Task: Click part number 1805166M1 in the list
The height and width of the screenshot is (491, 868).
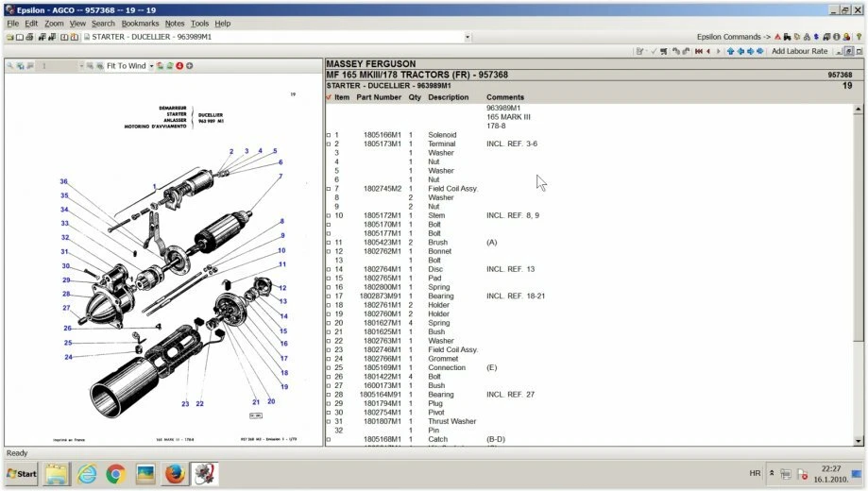Action: coord(382,135)
